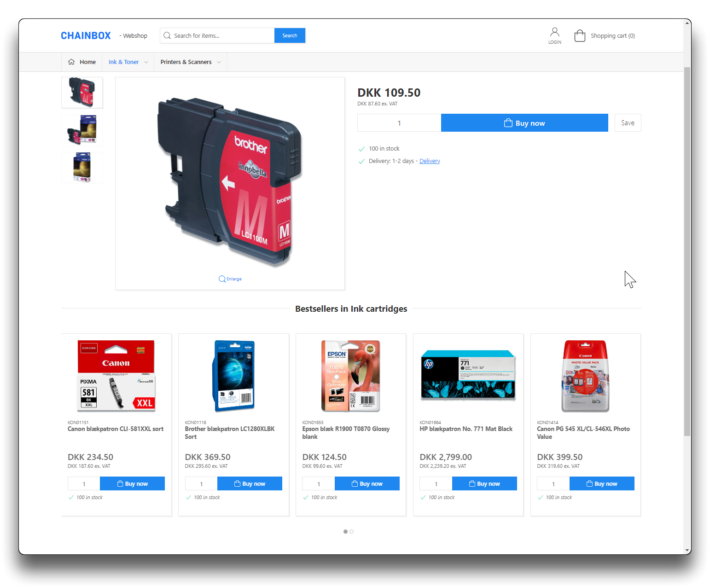This screenshot has width=710, height=588.
Task: Select the first cartridge thumbnail image
Action: 82,93
